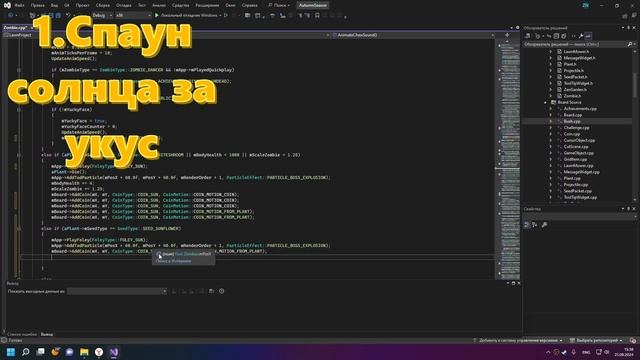The width and height of the screenshot is (640, 360).
Task: Switch to the Вывод tab
Action: point(47,334)
